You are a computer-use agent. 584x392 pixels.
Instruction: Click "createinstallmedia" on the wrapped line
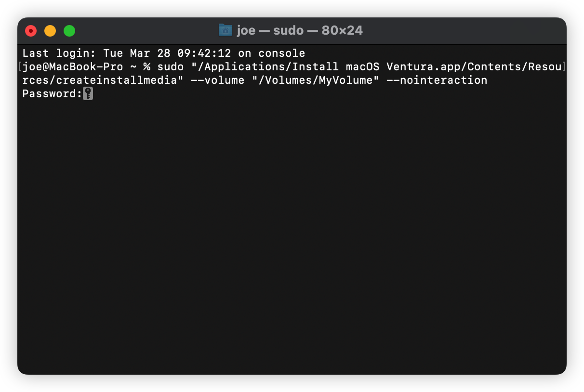point(117,80)
